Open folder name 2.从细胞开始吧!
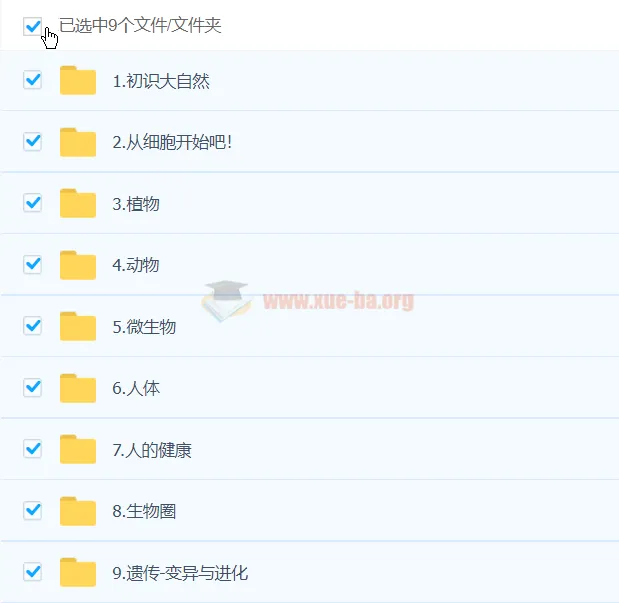Viewport: 619px width, 603px height. click(172, 142)
